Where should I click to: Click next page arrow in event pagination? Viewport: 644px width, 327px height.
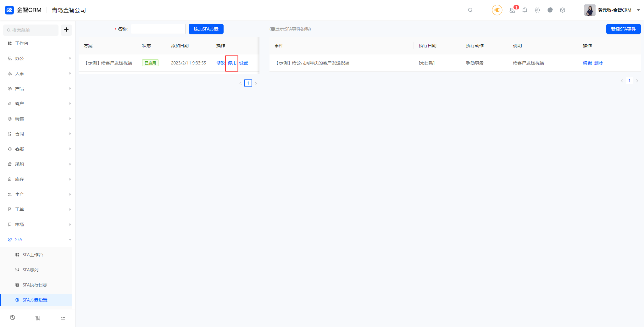(637, 81)
